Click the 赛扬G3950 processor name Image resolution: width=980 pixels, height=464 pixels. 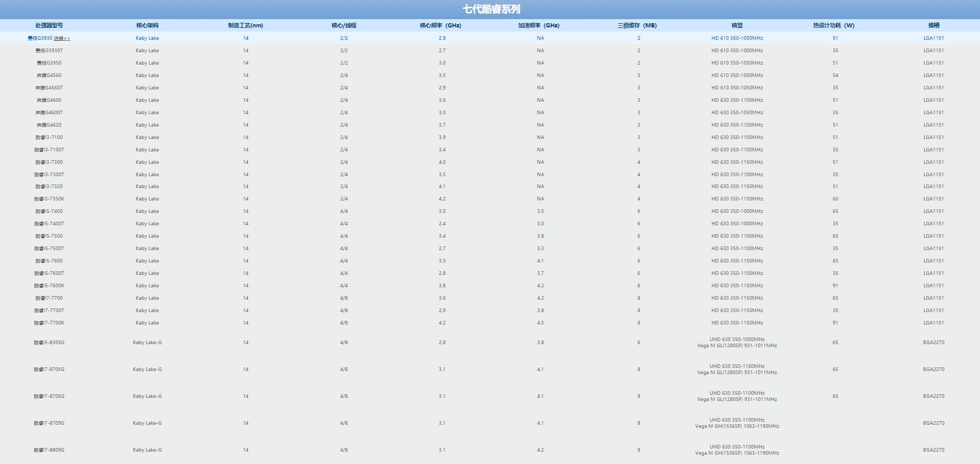tap(49, 63)
